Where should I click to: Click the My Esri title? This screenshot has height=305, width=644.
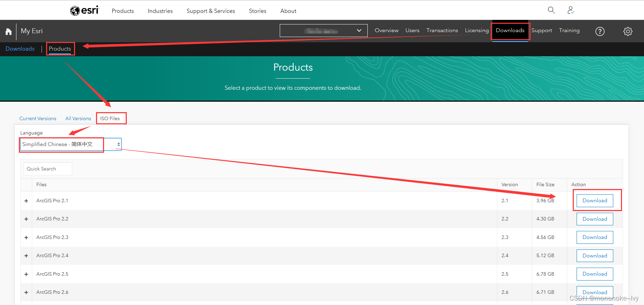click(32, 31)
